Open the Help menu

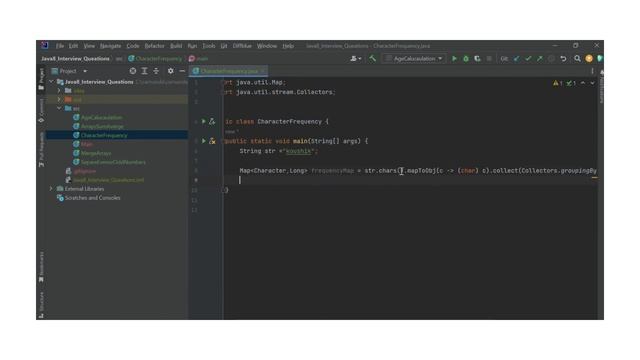pos(288,46)
